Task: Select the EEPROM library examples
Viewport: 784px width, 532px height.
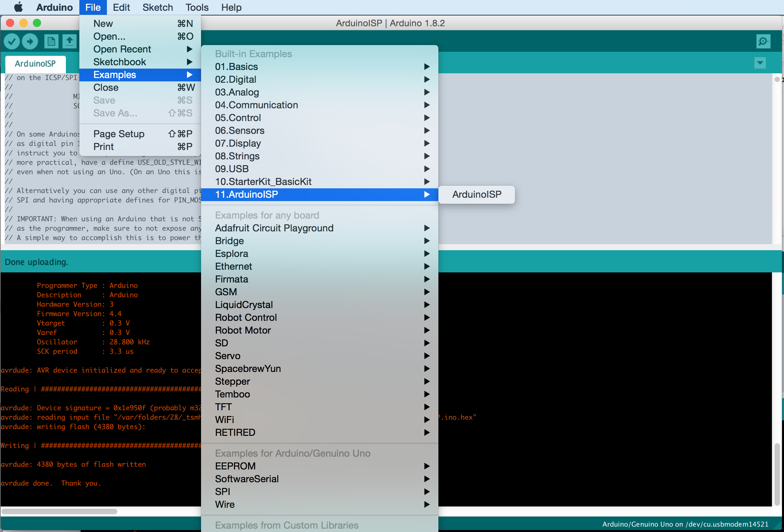Action: [236, 465]
